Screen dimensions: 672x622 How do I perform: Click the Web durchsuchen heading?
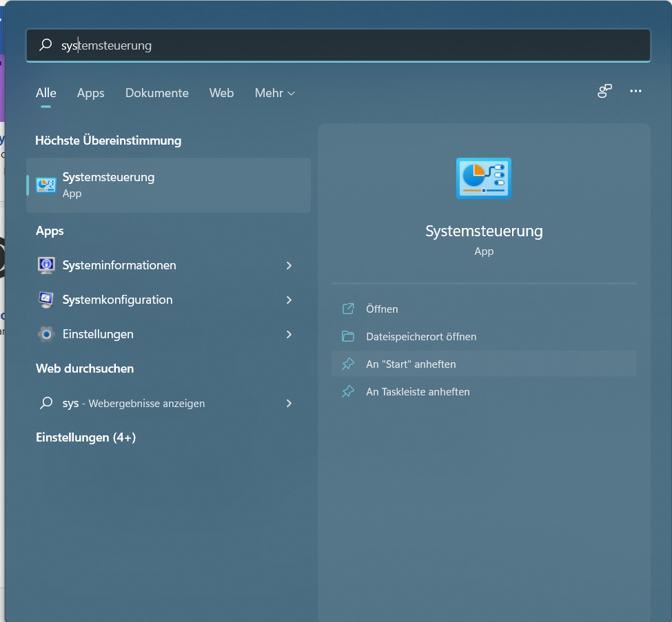[x=85, y=369]
